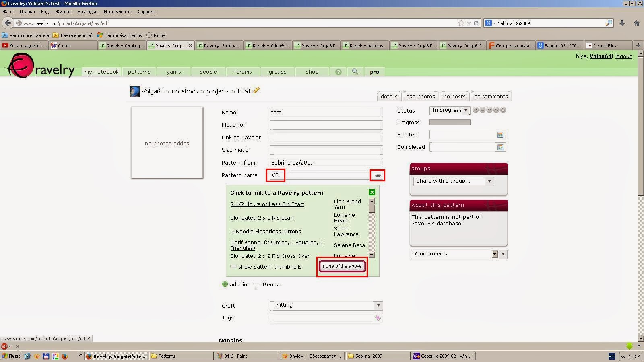This screenshot has width=644, height=362.
Task: Reload the page in Firefox
Action: [476, 23]
